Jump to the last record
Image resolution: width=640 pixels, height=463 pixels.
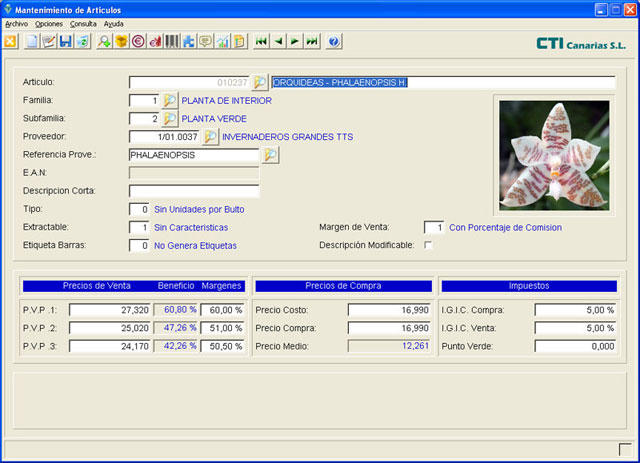click(312, 42)
